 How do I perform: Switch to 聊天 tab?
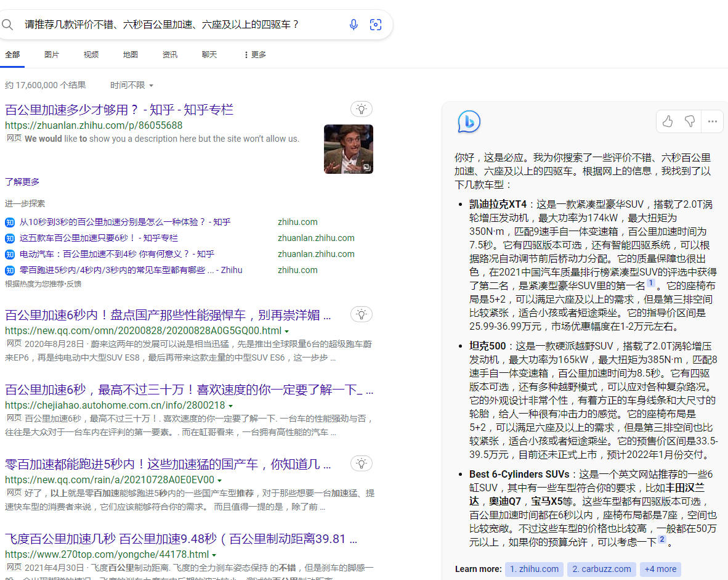click(209, 55)
